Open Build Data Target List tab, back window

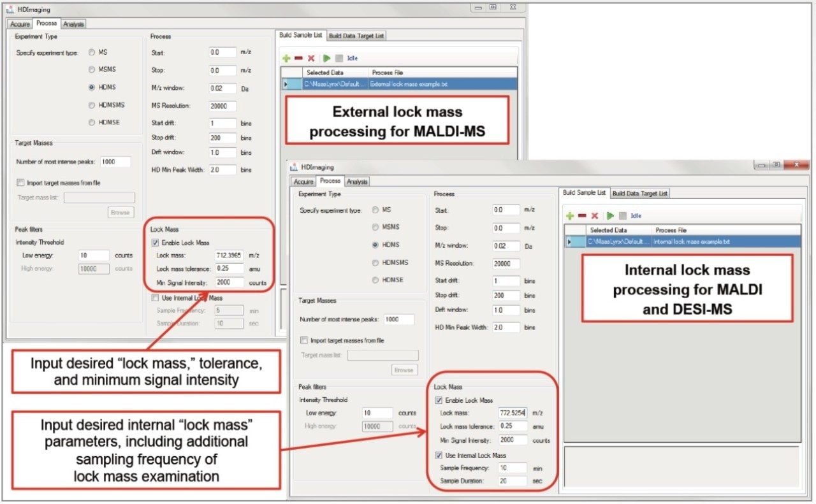click(356, 36)
